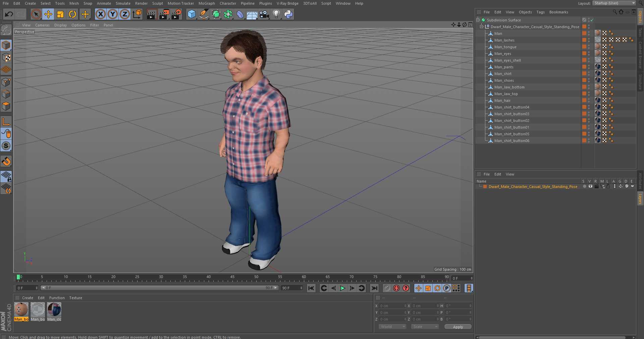Image resolution: width=644 pixels, height=339 pixels.
Task: Switch to Texture mode
Action: [x=6, y=57]
